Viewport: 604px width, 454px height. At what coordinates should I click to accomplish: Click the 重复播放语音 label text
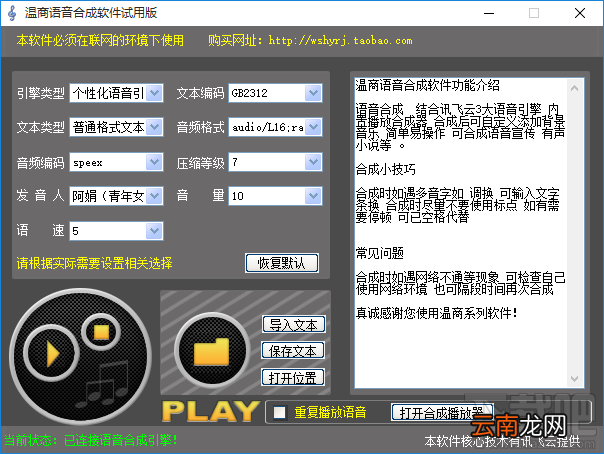tap(330, 412)
